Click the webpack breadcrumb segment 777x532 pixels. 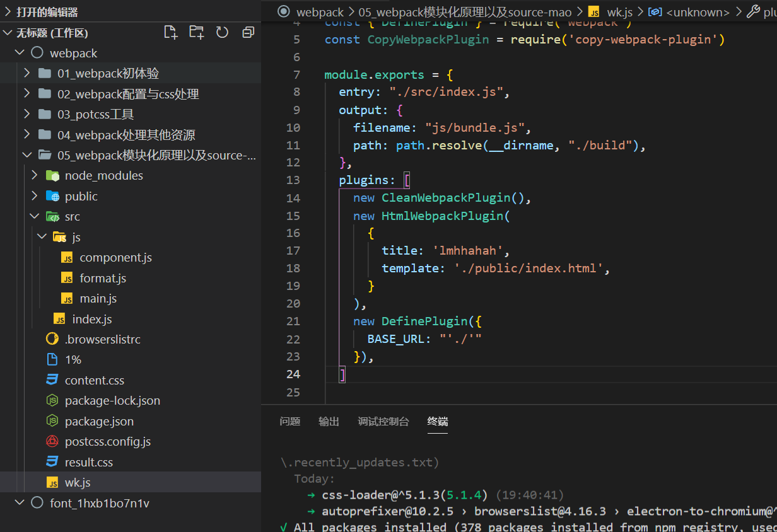point(320,11)
